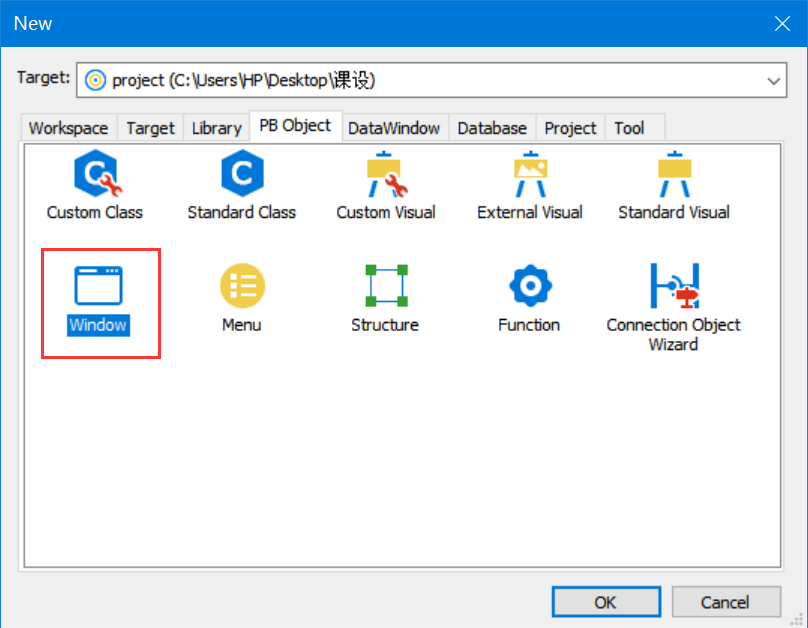Switch to the DataWindow tab
This screenshot has width=808, height=628.
394,127
